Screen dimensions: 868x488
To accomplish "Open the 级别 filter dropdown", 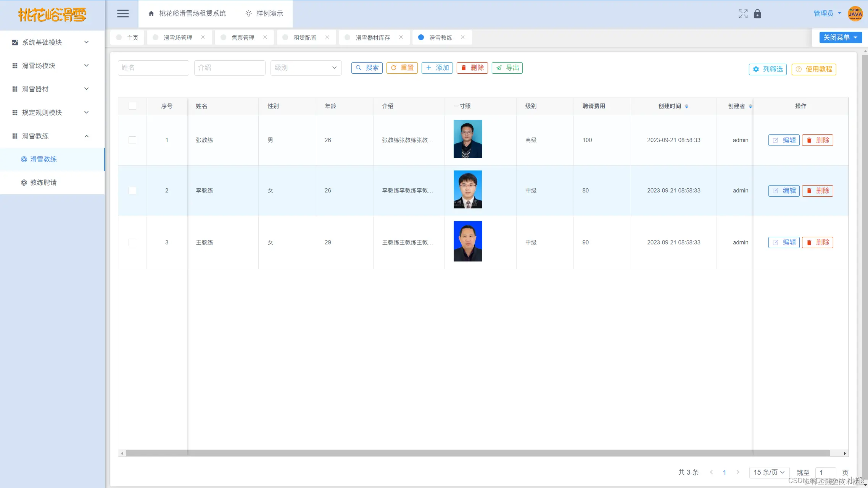I will pyautogui.click(x=306, y=68).
